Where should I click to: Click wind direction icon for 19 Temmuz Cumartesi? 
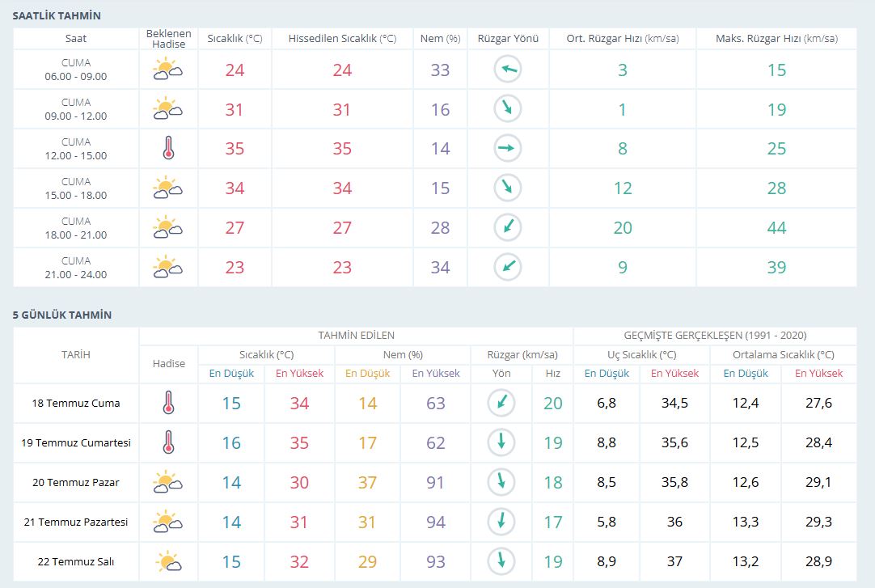point(501,442)
